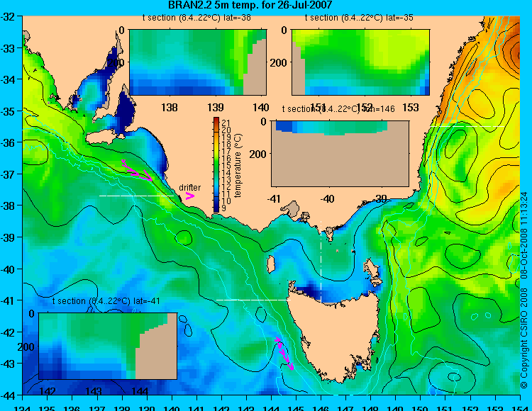Click the '153' longitude label under the lat=-35 section
Viewport: 532px width, 411px height.
410,108
